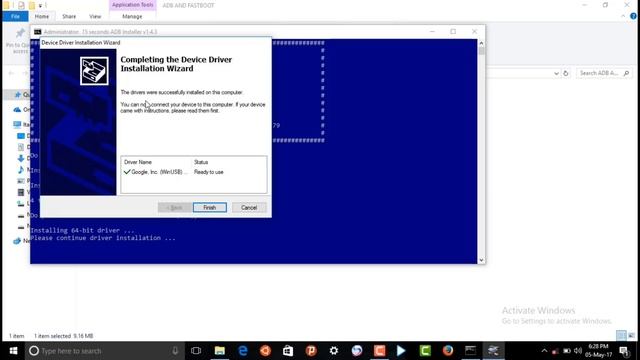Open the volume tray icon
This screenshot has width=640, height=360.
[578, 351]
